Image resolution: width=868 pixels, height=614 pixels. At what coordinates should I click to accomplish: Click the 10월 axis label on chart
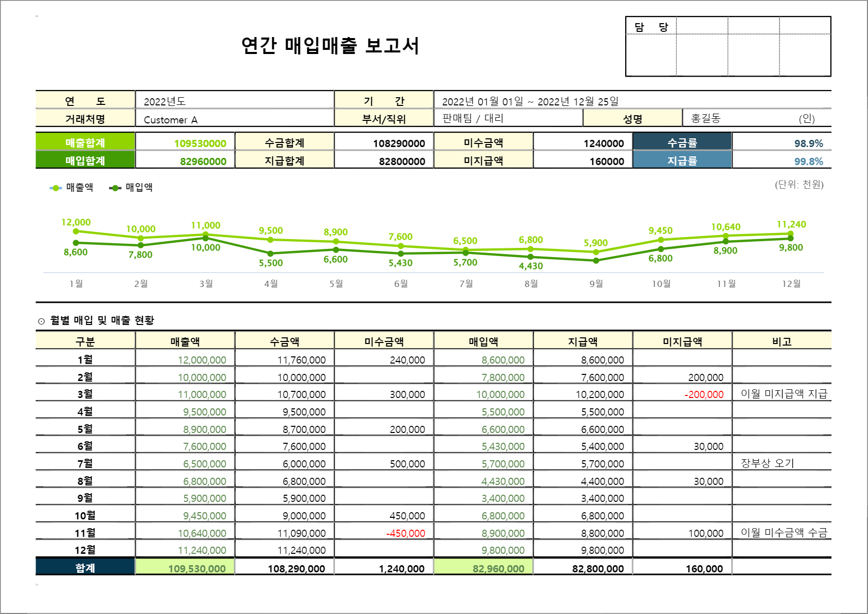click(x=661, y=284)
